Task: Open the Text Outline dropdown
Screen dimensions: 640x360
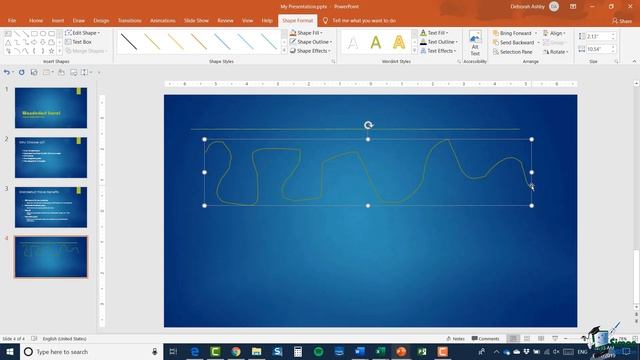Action: (439, 42)
